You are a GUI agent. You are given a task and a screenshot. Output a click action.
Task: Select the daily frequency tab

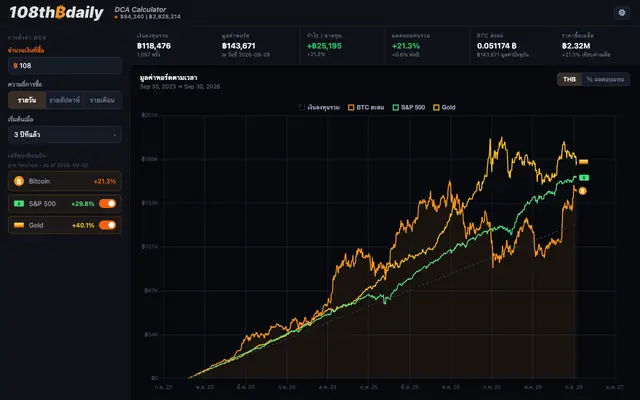27,100
